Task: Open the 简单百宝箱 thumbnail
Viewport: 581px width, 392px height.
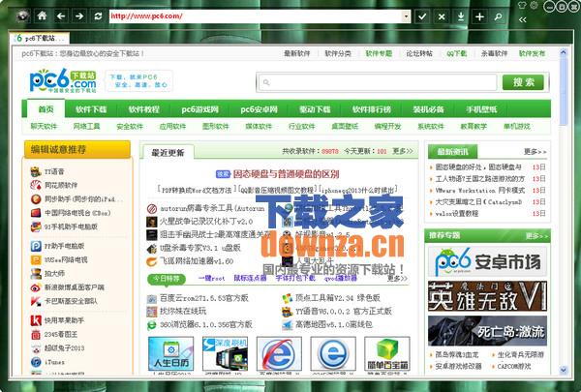Action: (387, 353)
